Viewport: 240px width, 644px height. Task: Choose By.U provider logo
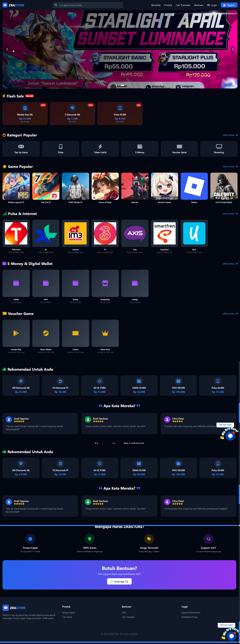tap(194, 233)
